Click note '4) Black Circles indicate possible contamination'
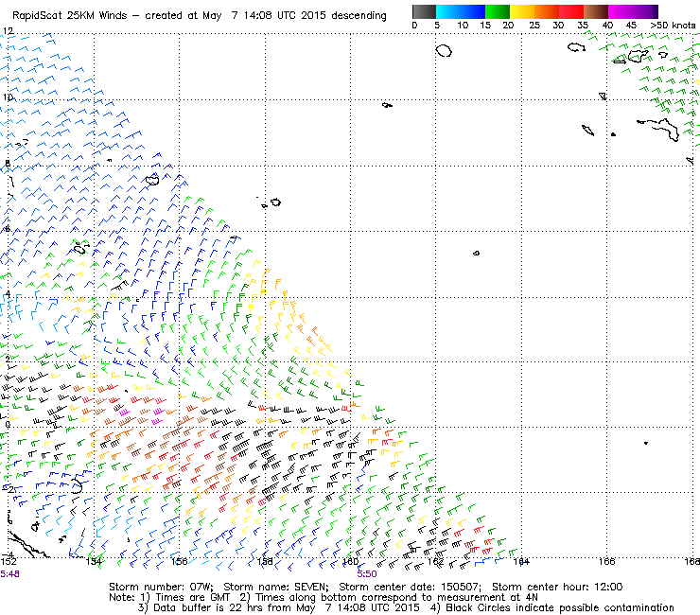The image size is (700, 615). click(x=551, y=607)
